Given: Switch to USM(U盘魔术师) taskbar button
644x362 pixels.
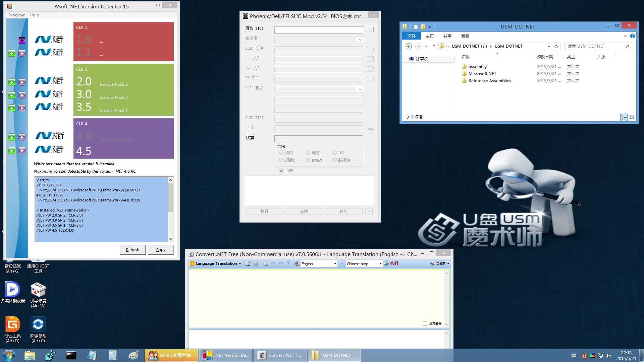Looking at the screenshot, I should click(171, 355).
